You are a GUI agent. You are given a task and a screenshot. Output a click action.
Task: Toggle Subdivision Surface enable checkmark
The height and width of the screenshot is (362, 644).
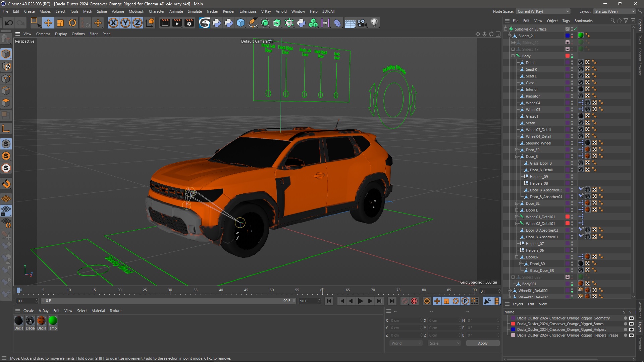[576, 29]
